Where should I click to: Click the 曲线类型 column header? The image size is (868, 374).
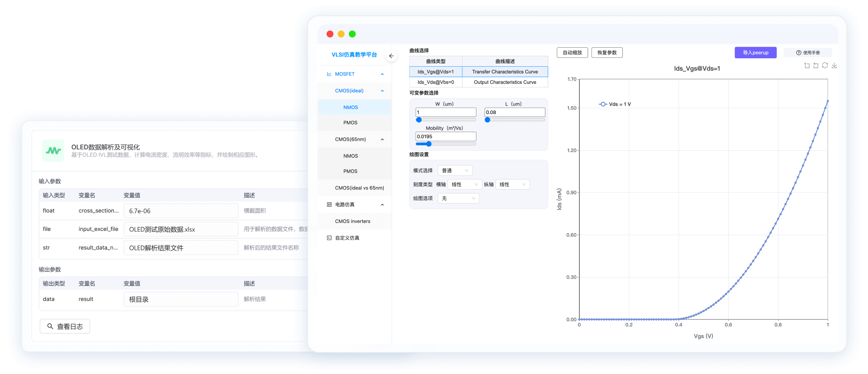point(436,61)
